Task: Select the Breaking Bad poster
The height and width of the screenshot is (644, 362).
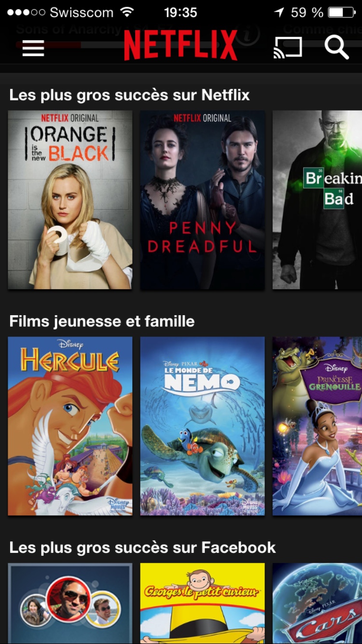Action: coord(317,200)
